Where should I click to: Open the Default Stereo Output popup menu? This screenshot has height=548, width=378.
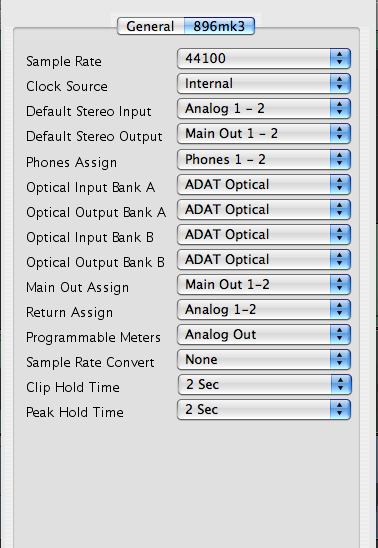click(x=264, y=134)
